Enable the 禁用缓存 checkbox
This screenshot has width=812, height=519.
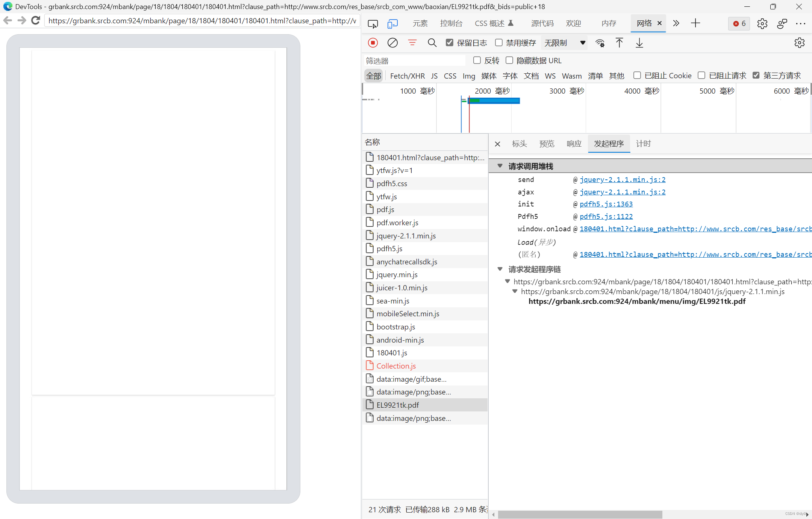tap(499, 42)
